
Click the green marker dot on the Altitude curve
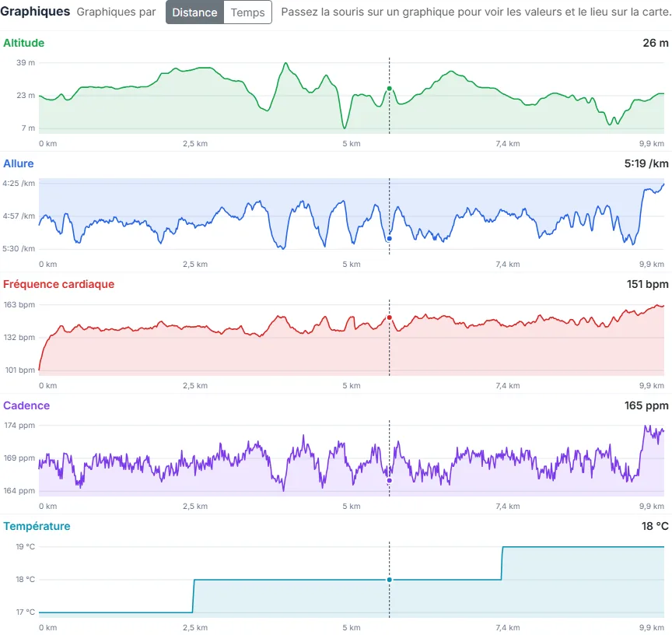[x=389, y=89]
